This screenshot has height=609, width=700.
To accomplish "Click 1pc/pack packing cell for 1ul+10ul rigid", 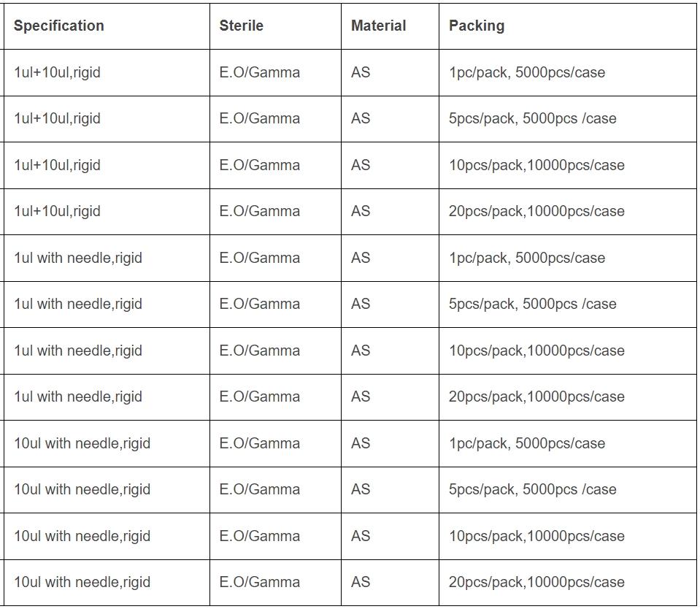I will point(526,72).
